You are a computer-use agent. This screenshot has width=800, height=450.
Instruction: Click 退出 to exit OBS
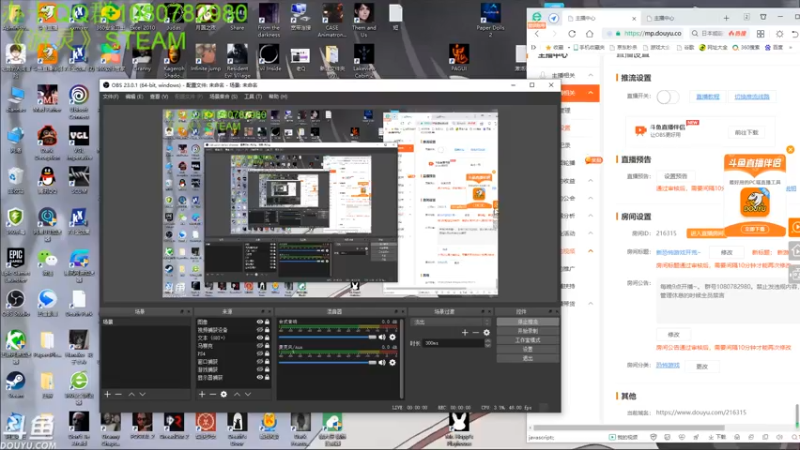528,359
